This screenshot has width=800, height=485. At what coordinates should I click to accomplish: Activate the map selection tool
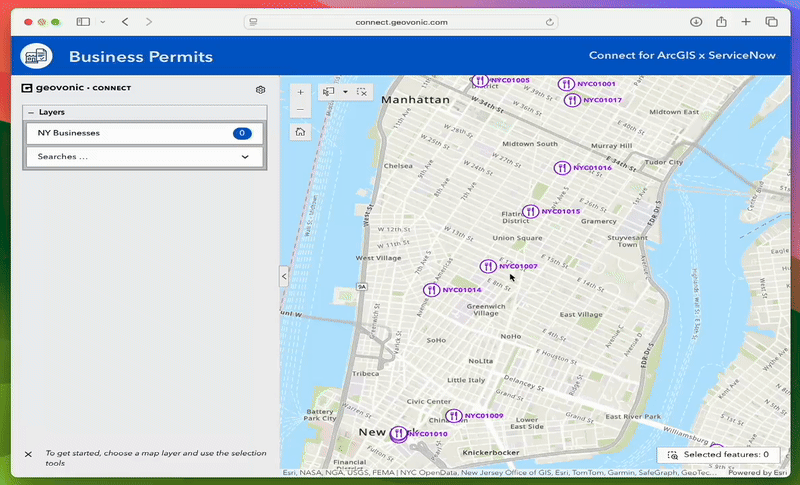(329, 92)
